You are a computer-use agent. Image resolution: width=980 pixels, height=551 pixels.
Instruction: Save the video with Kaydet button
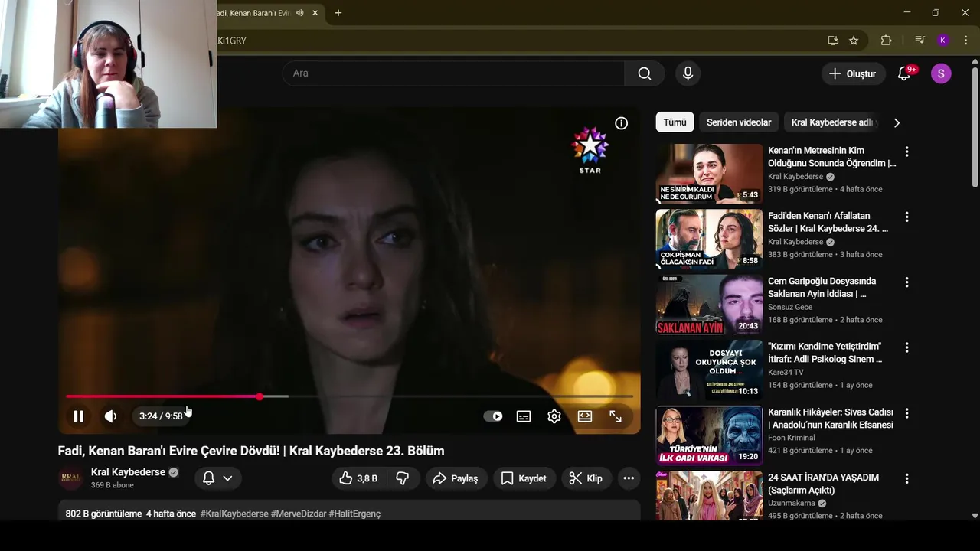pyautogui.click(x=524, y=478)
